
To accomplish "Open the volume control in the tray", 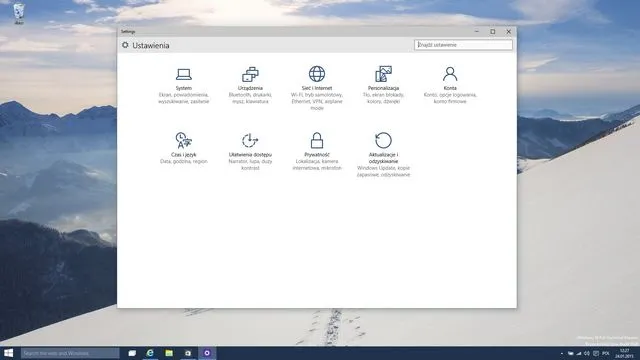I will (x=587, y=353).
